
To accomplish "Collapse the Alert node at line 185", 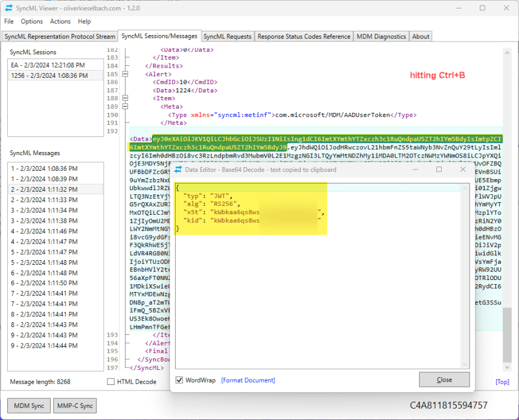I will (126, 74).
